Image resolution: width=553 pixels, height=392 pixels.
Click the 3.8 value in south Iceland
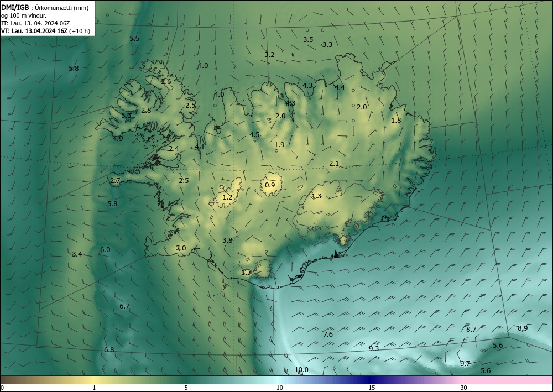pos(227,240)
